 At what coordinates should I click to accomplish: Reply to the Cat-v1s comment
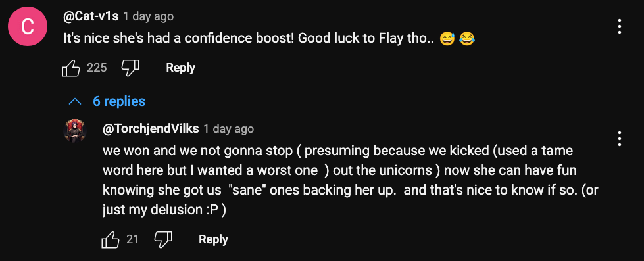[180, 68]
